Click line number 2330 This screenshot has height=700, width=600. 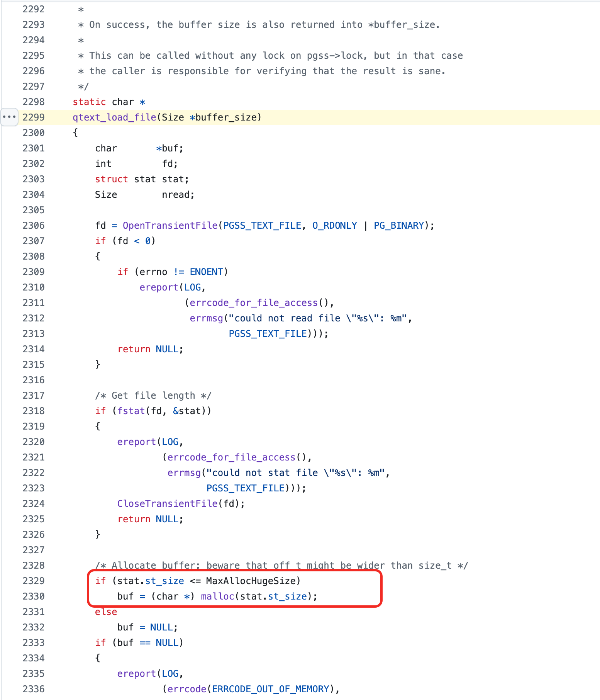pos(34,596)
